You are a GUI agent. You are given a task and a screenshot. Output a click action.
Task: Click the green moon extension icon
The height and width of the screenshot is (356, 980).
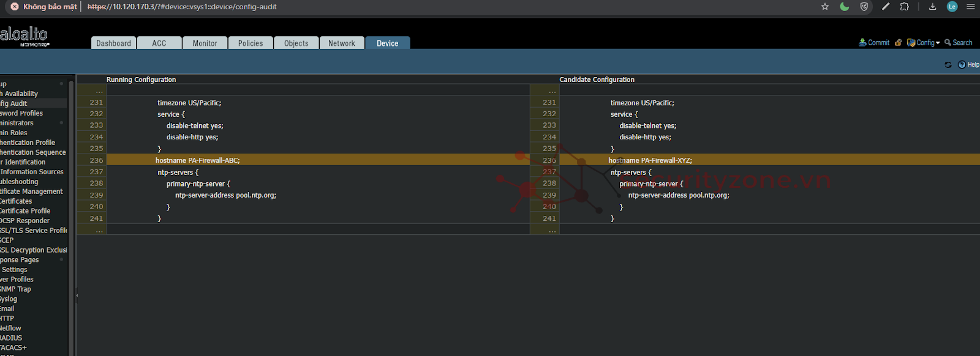pyautogui.click(x=845, y=7)
